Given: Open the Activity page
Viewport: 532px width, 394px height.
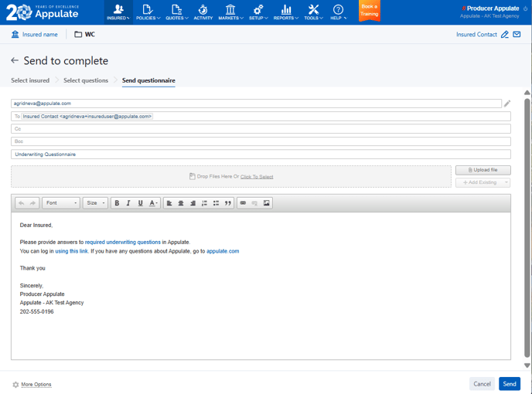Looking at the screenshot, I should pyautogui.click(x=203, y=12).
